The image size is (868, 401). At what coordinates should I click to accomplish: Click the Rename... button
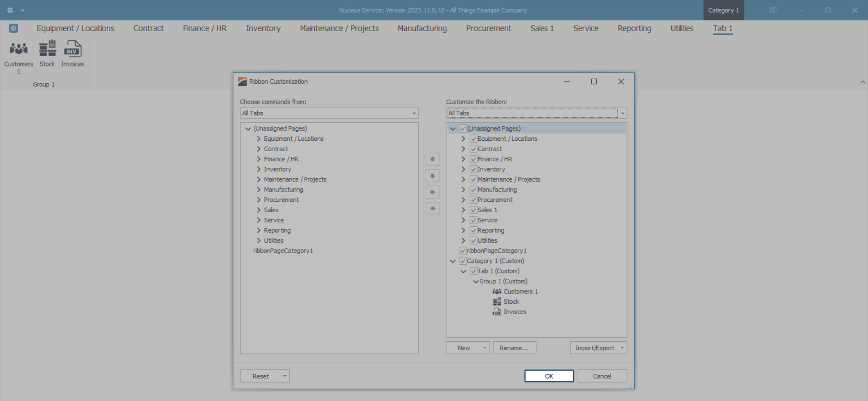(x=514, y=348)
